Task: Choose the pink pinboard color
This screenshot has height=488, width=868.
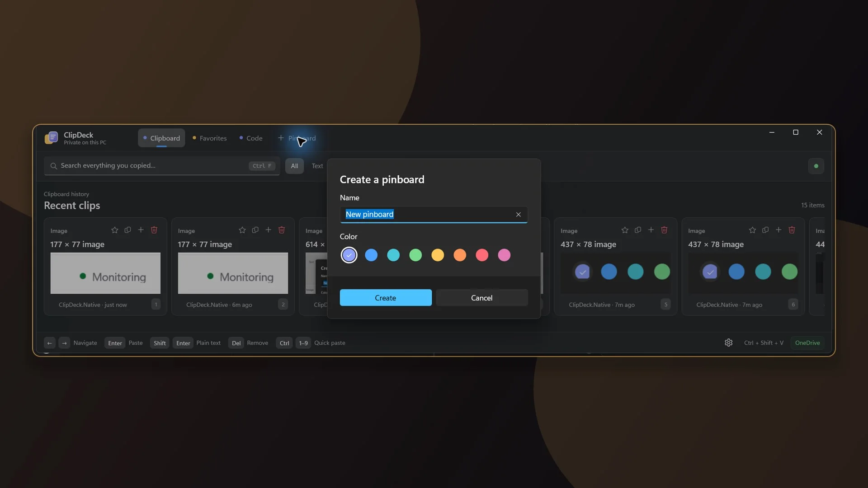Action: [504, 255]
